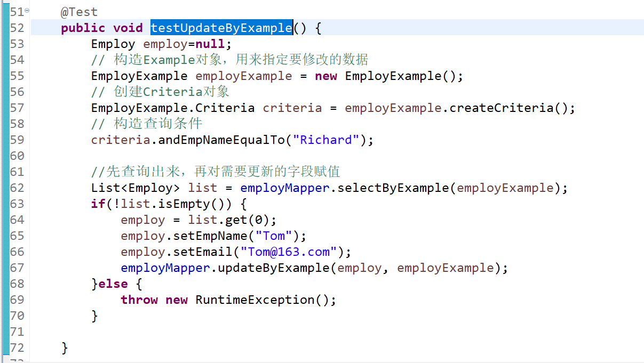Click the 'null' keyword on line 53
644x363 pixels.
point(210,44)
